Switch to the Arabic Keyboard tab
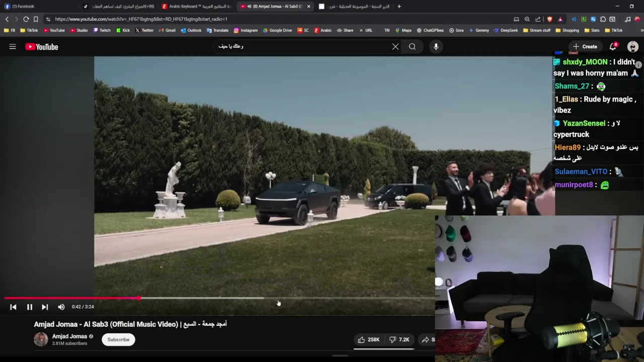Screen dimensions: 644x362 coord(197,7)
